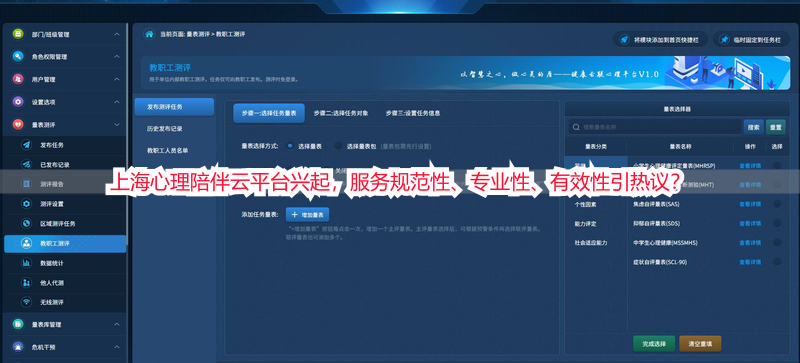Viewport: 800px width, 363px height.
Task: Click the 用户管理 sidebar icon
Action: (18, 79)
